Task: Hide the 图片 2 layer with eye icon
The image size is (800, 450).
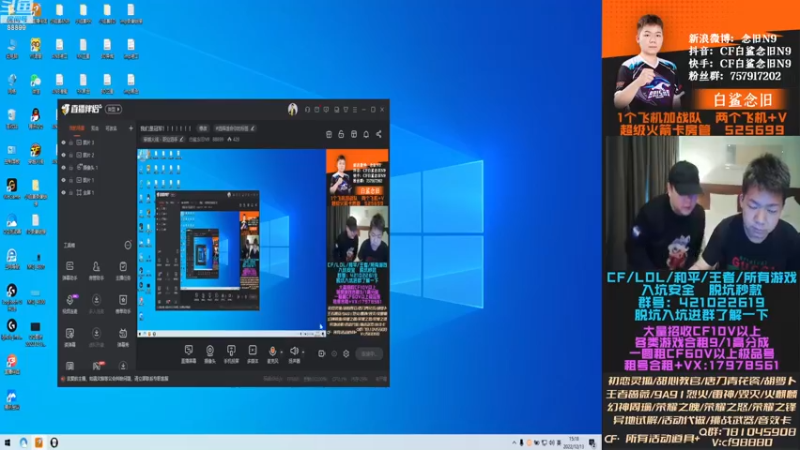Action: coord(63,155)
